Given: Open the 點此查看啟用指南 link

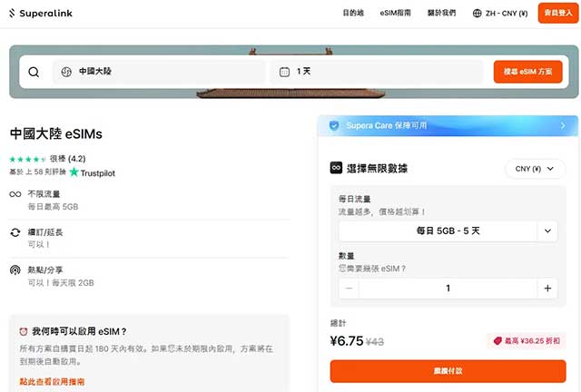Looking at the screenshot, I should point(52,382).
